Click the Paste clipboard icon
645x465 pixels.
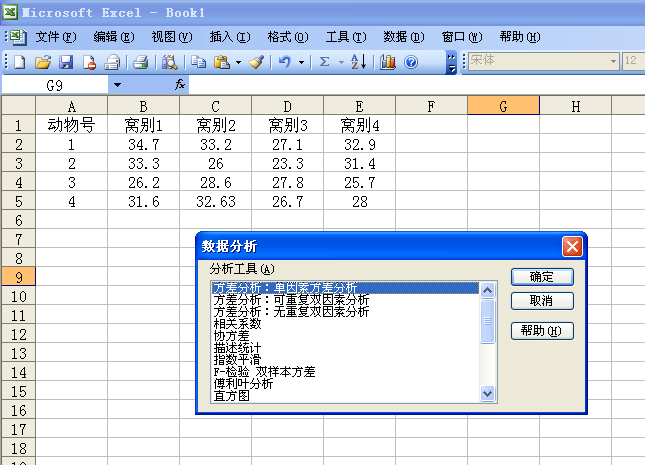click(222, 63)
